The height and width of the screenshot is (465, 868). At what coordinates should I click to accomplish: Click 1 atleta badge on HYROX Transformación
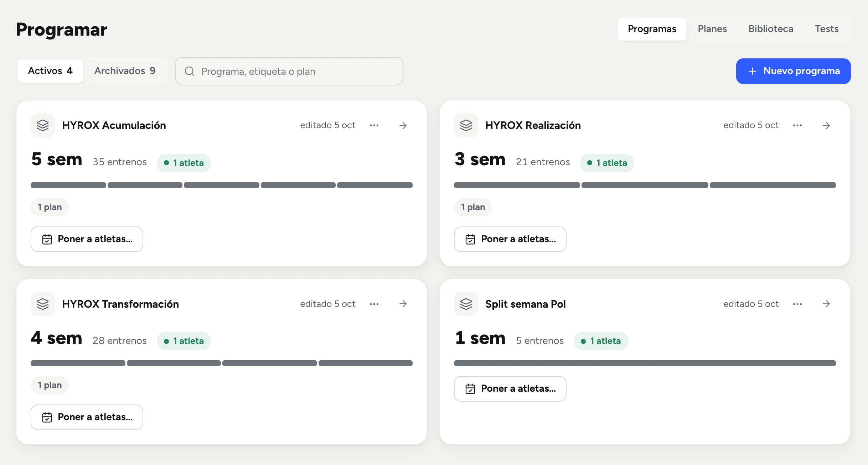[184, 341]
